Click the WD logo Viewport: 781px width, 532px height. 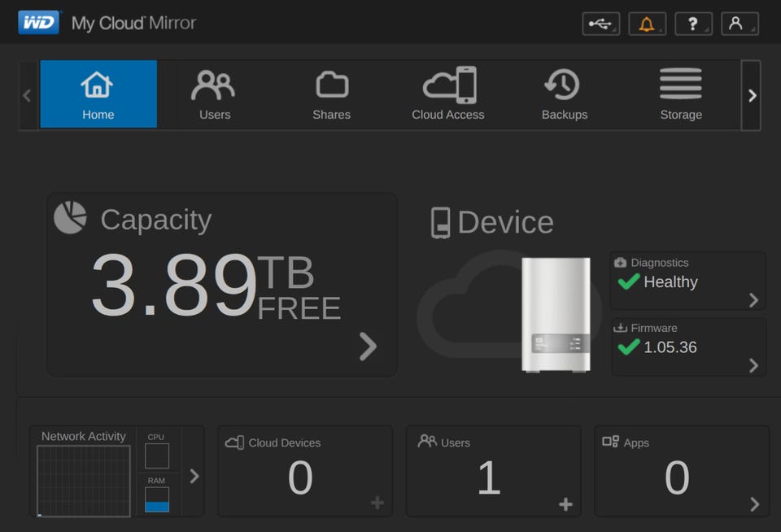38,23
